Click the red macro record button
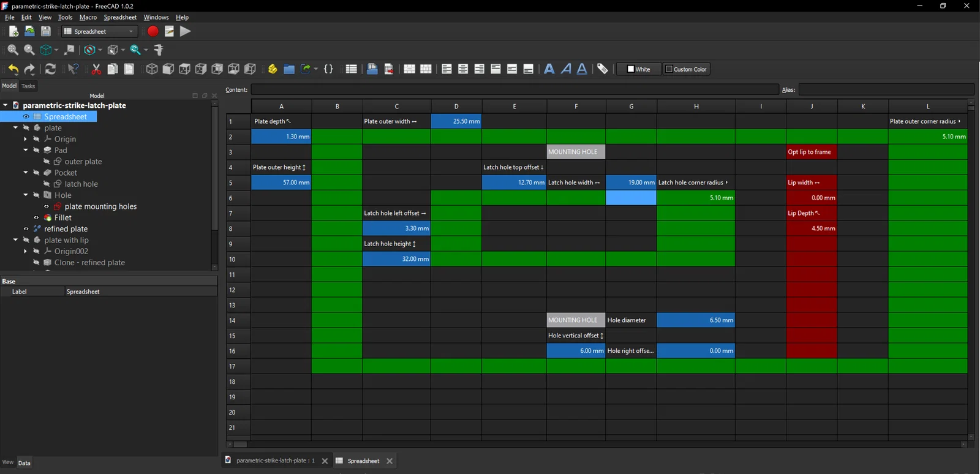This screenshot has height=474, width=980. click(x=153, y=31)
